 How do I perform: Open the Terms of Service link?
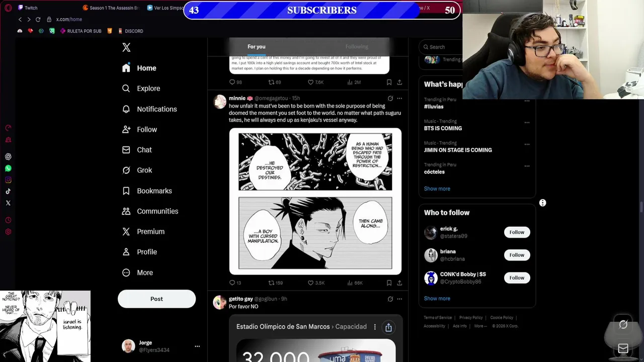pos(438,318)
